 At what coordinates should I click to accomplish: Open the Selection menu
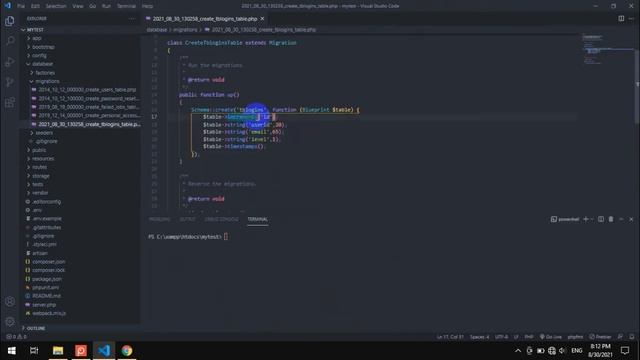(x=56, y=6)
